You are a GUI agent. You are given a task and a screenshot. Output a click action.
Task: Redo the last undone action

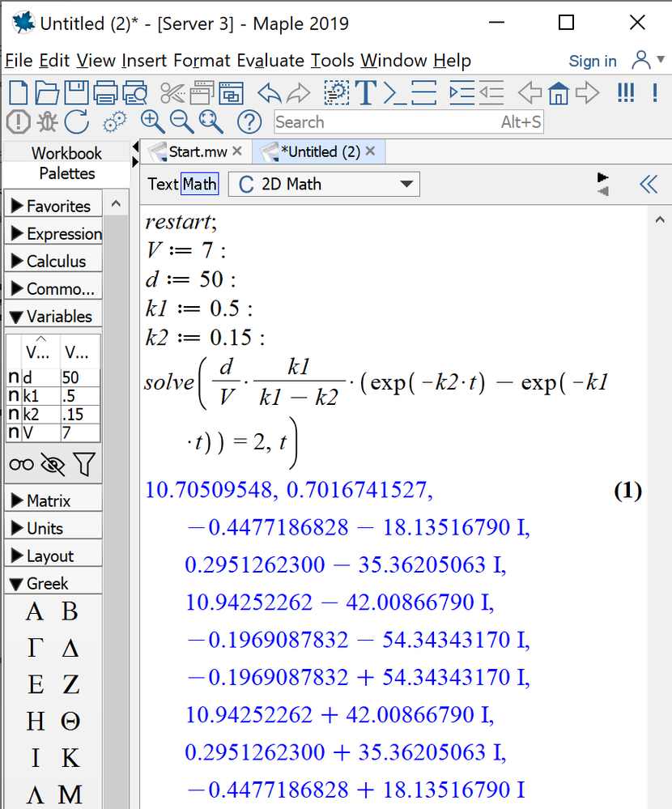click(x=298, y=93)
